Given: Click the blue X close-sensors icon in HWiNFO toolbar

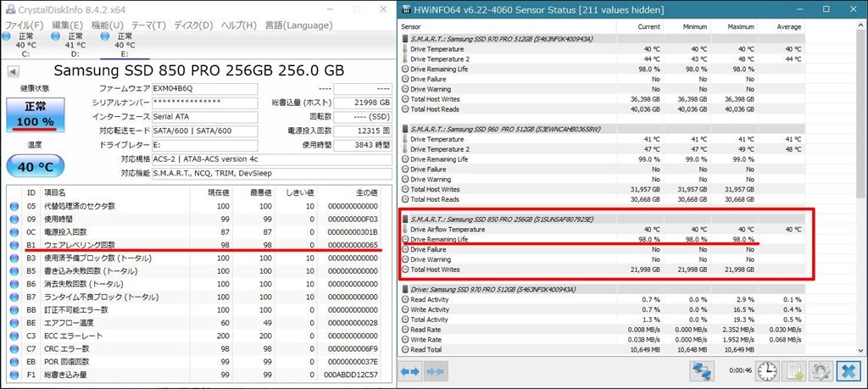Looking at the screenshot, I should (847, 371).
